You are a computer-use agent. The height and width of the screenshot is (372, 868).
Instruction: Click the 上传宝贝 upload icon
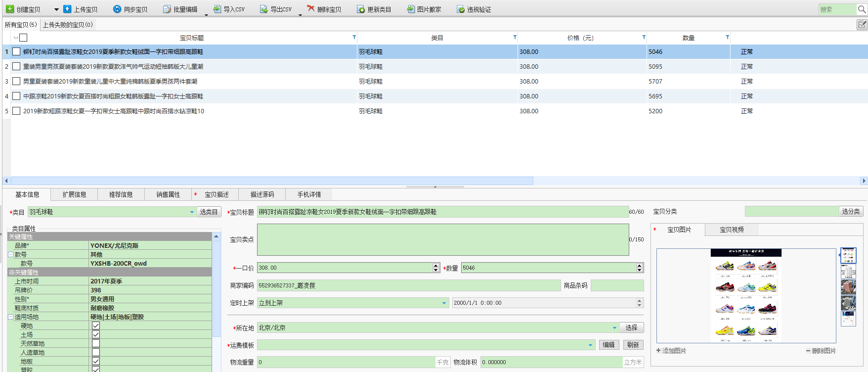click(x=67, y=9)
